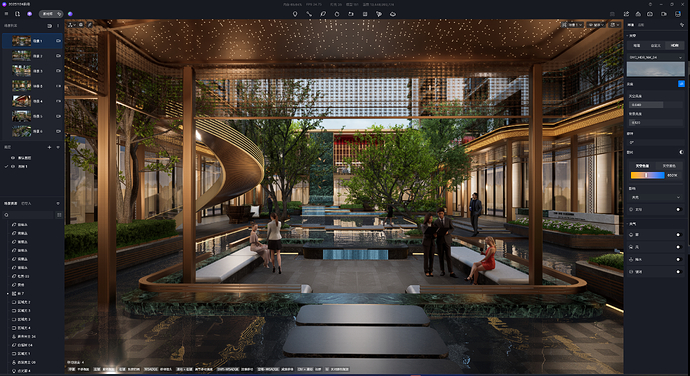Click the settings icon in object list header
The image size is (690, 376).
(58, 203)
